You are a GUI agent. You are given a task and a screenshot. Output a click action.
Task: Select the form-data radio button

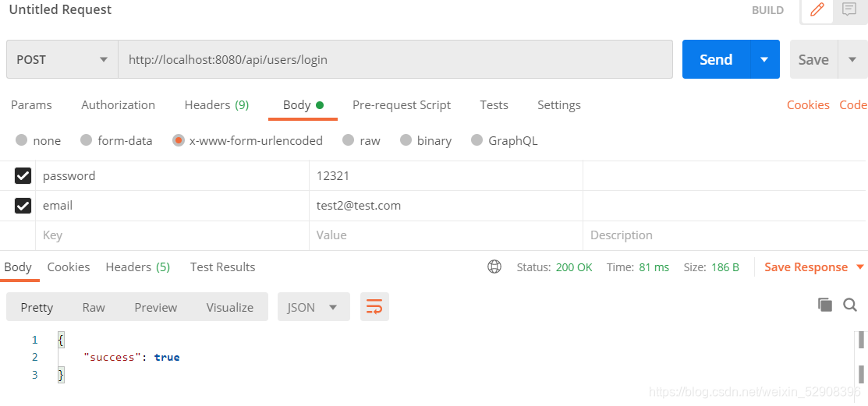click(86, 140)
